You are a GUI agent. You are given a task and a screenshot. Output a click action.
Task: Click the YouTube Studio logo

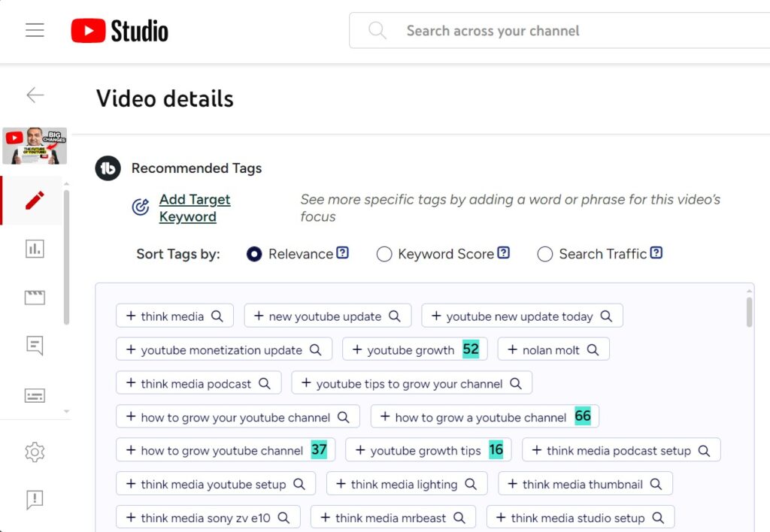point(120,31)
